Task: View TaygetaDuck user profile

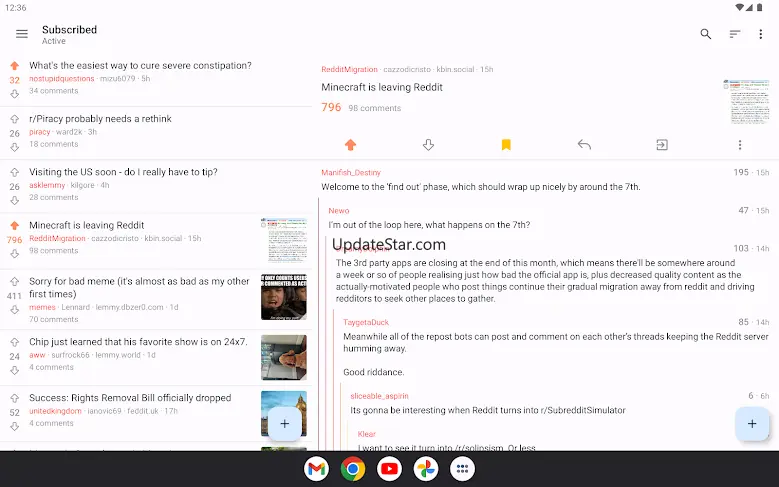Action: pyautogui.click(x=366, y=322)
